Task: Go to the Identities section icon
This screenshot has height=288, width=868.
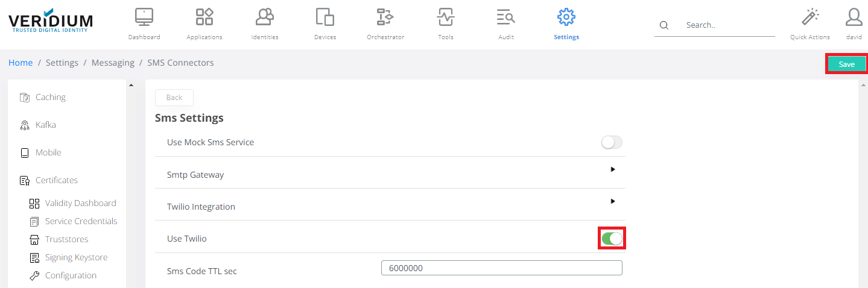Action: tap(265, 17)
